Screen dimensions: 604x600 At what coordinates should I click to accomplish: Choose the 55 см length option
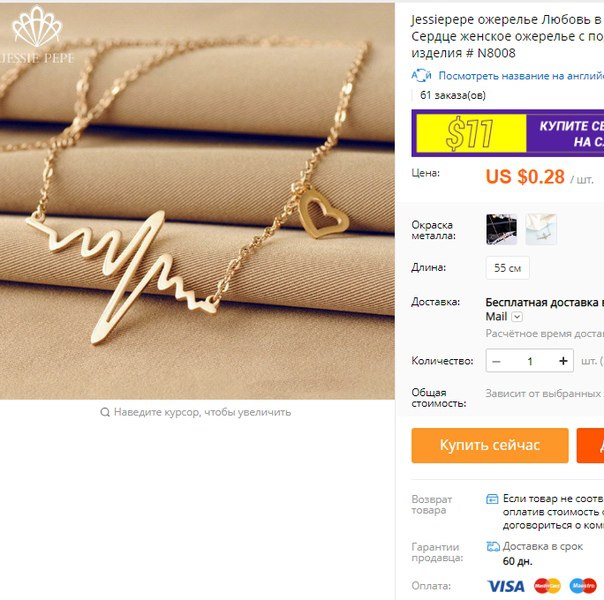[507, 268]
